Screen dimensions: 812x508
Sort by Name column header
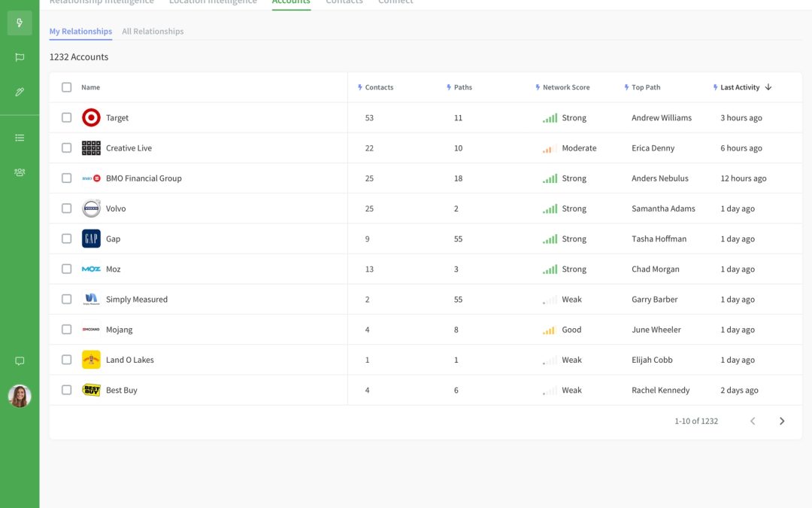(x=91, y=87)
